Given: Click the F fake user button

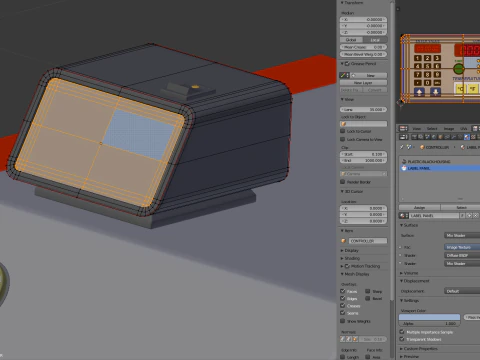Looking at the screenshot, I should [x=462, y=216].
